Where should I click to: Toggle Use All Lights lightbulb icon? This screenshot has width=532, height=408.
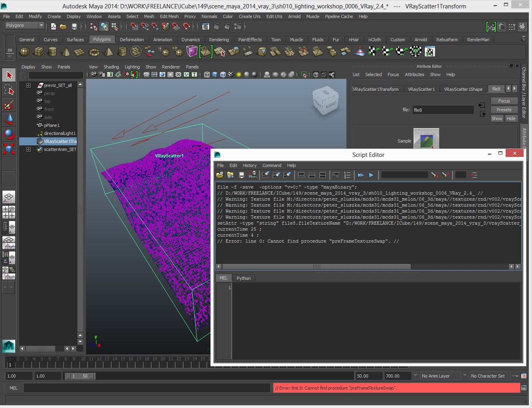point(239,74)
